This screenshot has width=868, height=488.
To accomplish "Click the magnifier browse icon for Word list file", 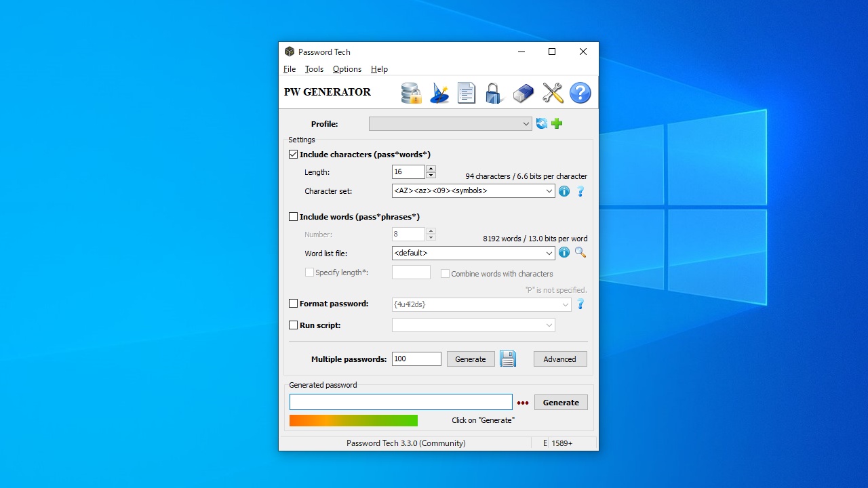I will (x=580, y=253).
